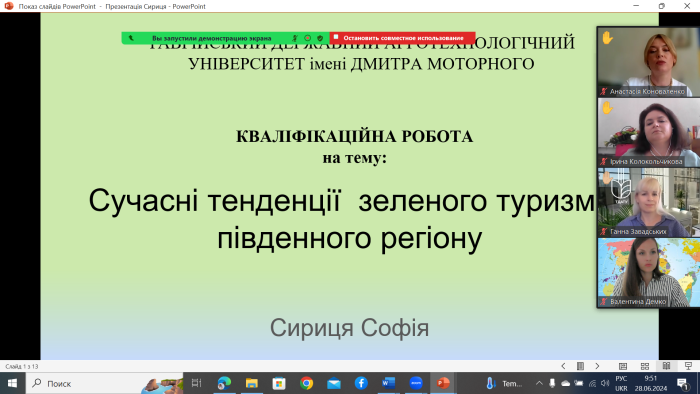Open the clock showing 9:51 28.06.2024
The width and height of the screenshot is (700, 394).
pyautogui.click(x=650, y=384)
